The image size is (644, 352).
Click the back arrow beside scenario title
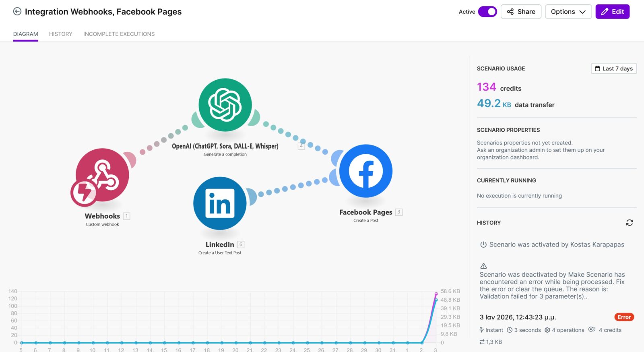click(x=17, y=12)
